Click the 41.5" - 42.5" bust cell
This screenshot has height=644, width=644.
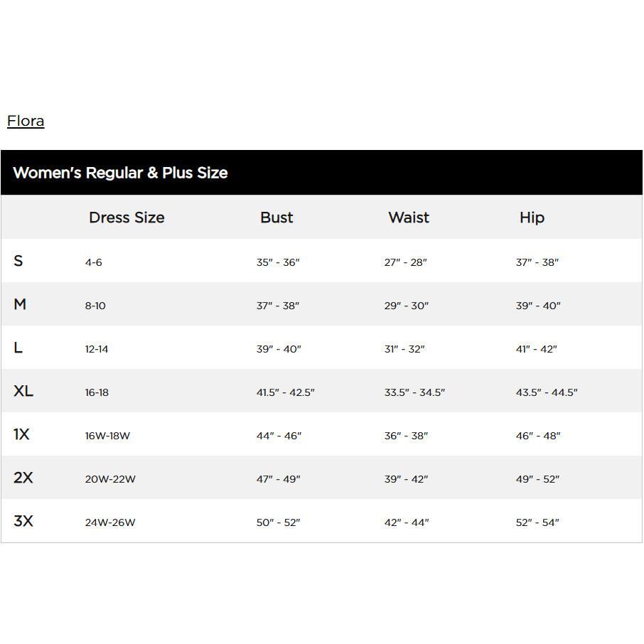pyautogui.click(x=285, y=392)
